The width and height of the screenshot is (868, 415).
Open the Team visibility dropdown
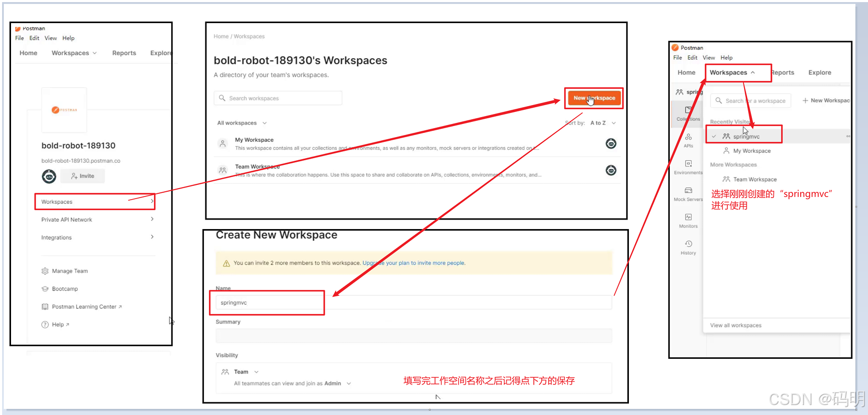tap(246, 372)
